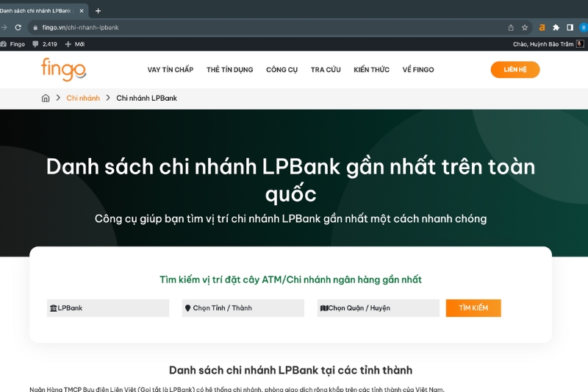Click the TÌM KIẾM search button

click(x=473, y=308)
